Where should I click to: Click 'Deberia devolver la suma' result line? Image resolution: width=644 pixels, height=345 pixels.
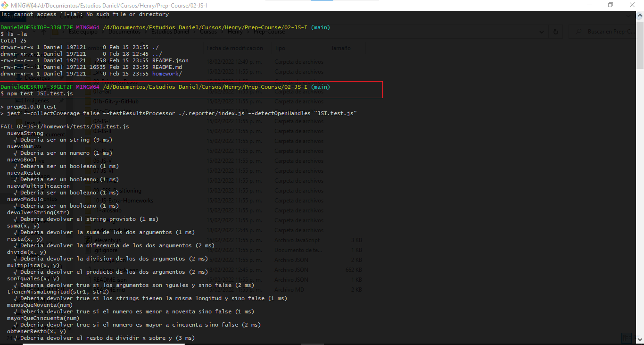click(x=104, y=232)
